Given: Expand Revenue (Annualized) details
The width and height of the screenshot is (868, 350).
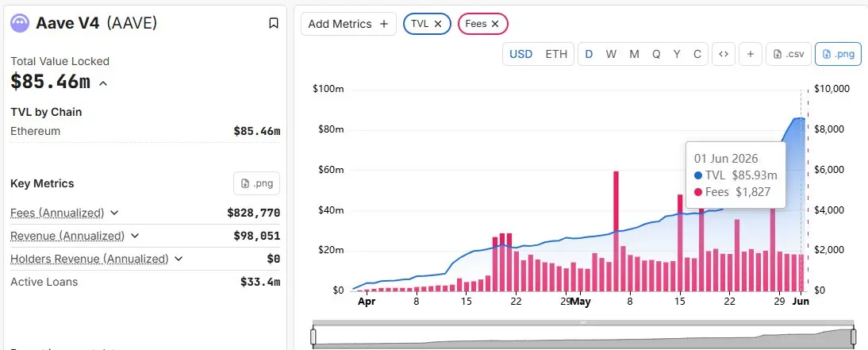Looking at the screenshot, I should [135, 236].
